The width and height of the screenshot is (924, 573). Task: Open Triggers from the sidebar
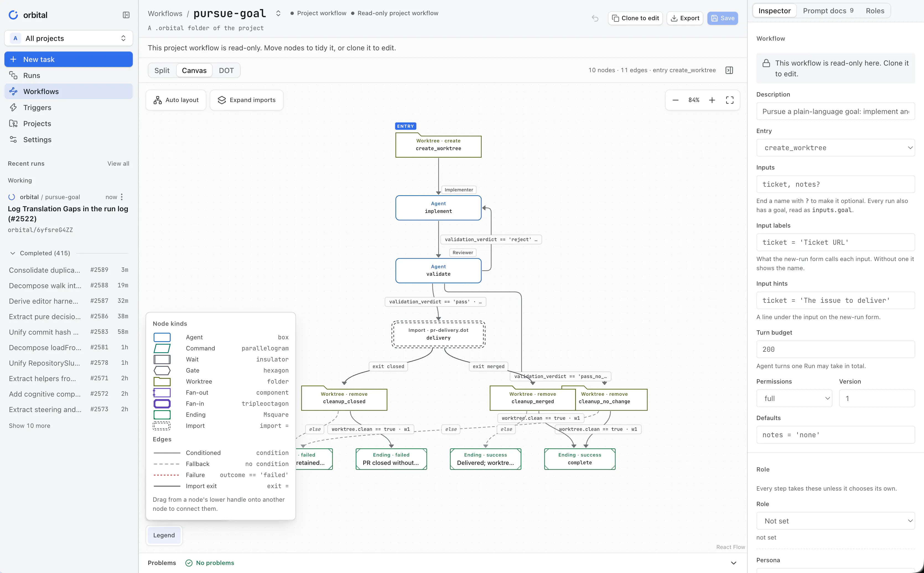(69, 108)
